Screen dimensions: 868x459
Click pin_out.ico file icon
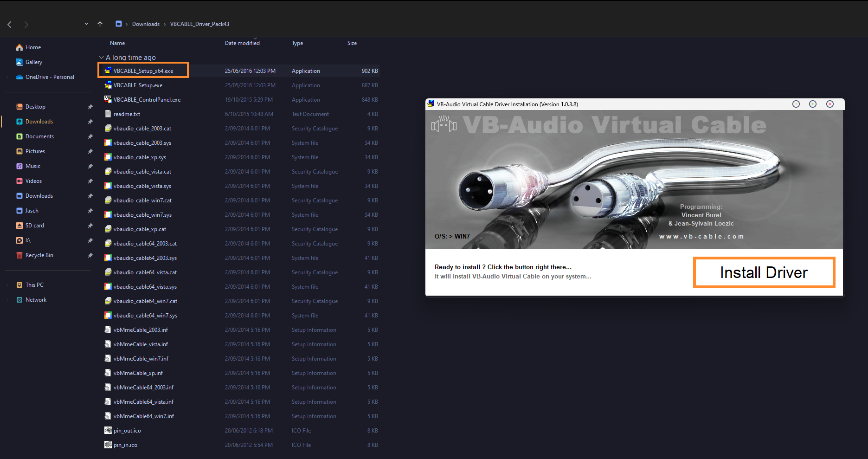(108, 430)
